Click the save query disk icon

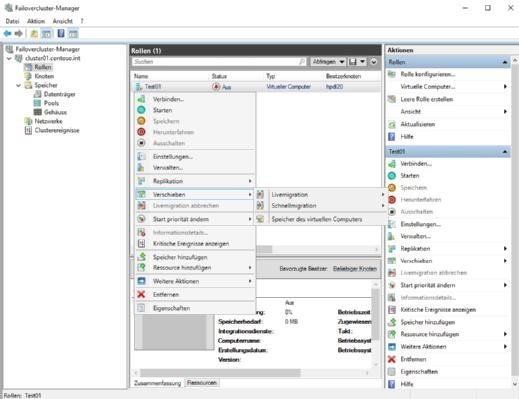coord(353,62)
